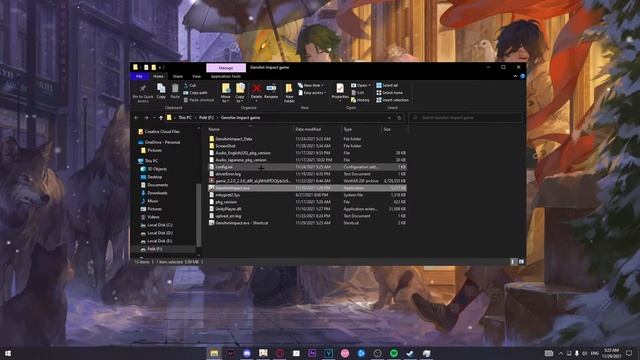Viewport: 640px width, 360px height.
Task: Open the Application Tools tab
Action: click(226, 76)
